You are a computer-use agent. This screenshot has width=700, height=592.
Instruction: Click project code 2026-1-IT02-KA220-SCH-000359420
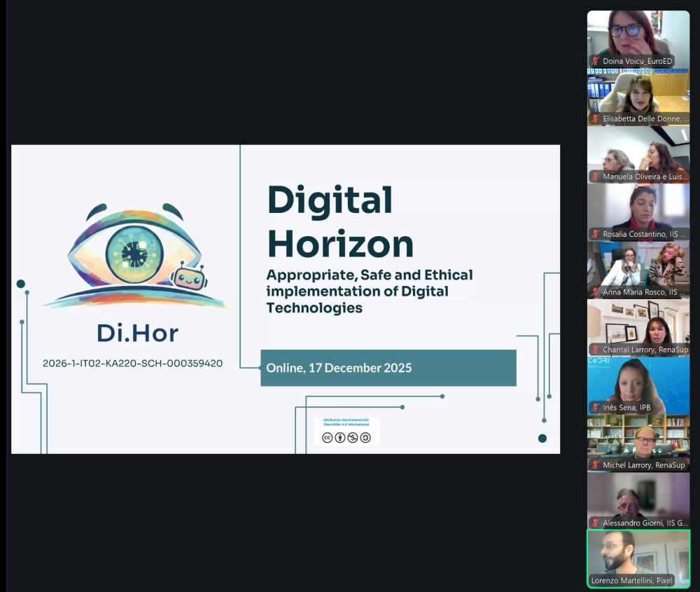[133, 363]
